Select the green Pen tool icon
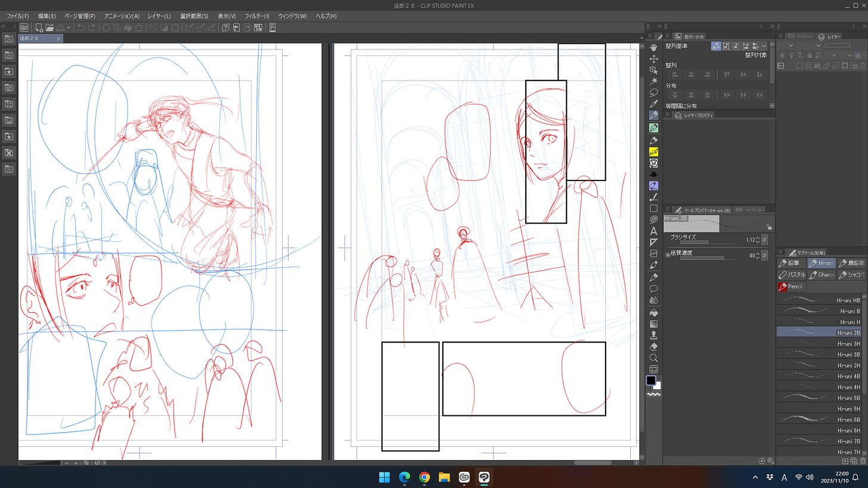Screen dimensions: 868x488 653,128
